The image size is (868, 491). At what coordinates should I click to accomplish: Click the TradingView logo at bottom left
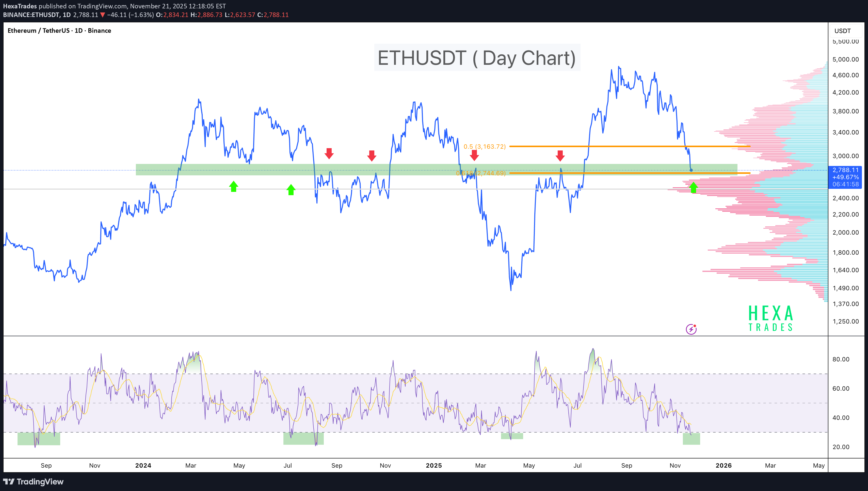33,482
